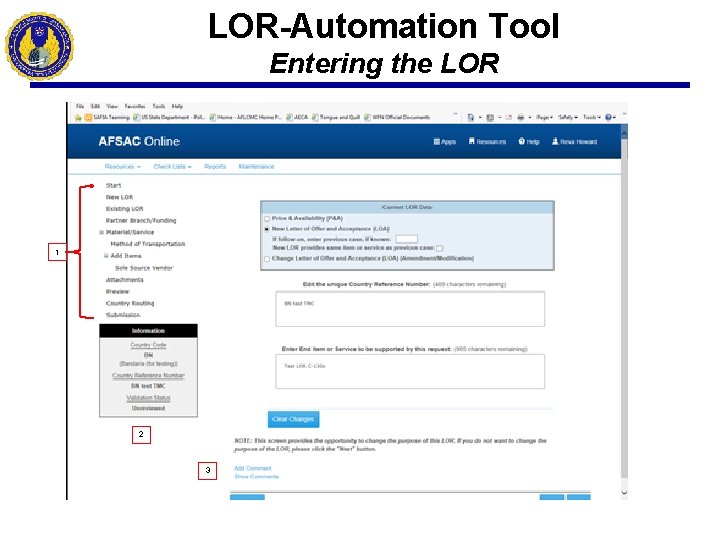
Task: Open the browser Favorites menu
Action: coord(135,106)
